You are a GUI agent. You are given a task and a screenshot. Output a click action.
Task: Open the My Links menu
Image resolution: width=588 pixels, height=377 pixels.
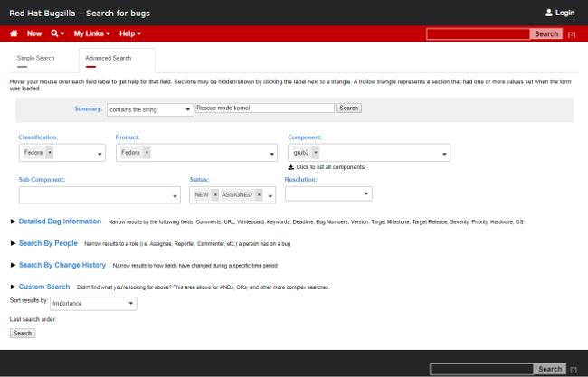pyautogui.click(x=92, y=33)
